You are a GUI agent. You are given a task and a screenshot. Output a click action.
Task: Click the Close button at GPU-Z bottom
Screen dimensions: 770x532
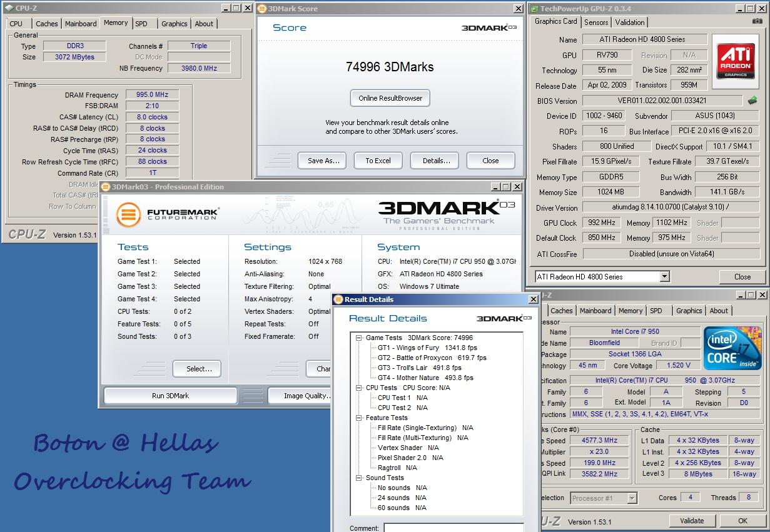[742, 277]
